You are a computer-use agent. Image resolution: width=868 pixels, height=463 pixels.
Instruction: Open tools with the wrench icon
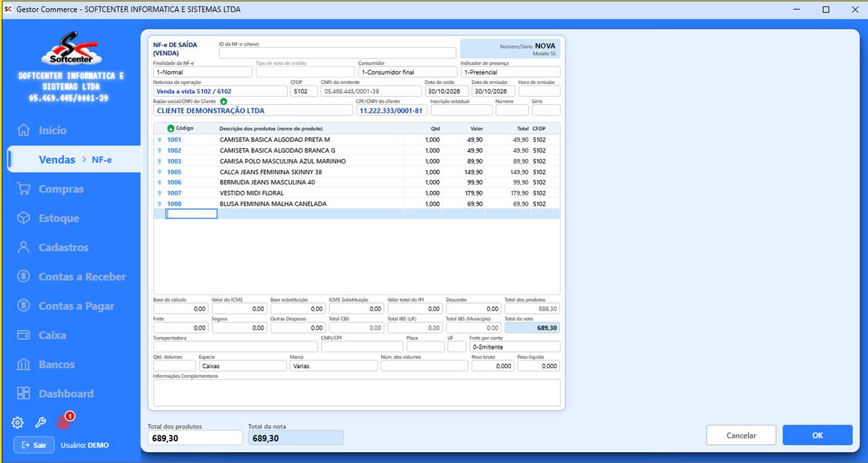(41, 422)
